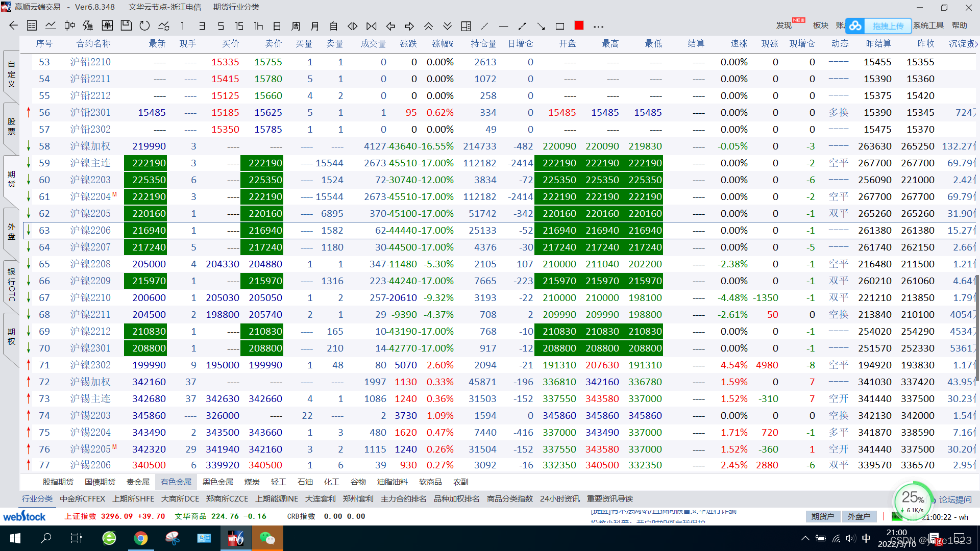Click the double chevron up icon
This screenshot has width=980, height=551.
428,26
